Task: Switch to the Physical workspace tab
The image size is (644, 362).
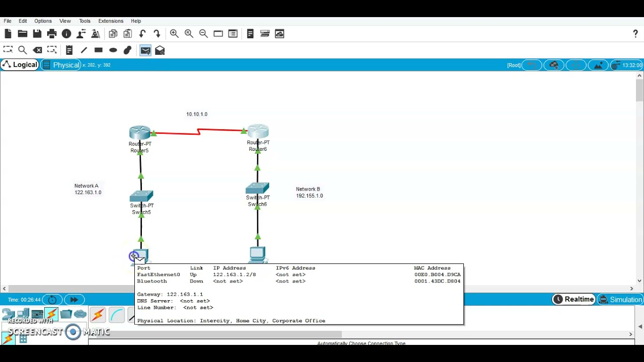Action: click(x=60, y=65)
